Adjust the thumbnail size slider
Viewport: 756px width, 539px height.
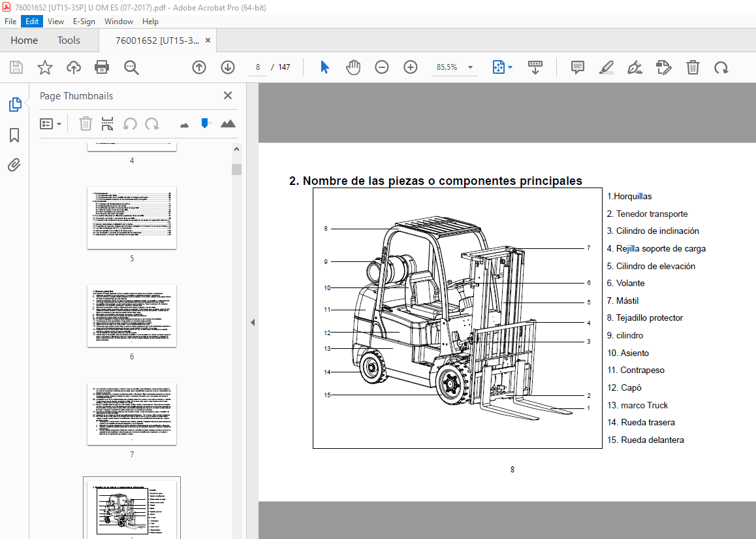(x=206, y=123)
